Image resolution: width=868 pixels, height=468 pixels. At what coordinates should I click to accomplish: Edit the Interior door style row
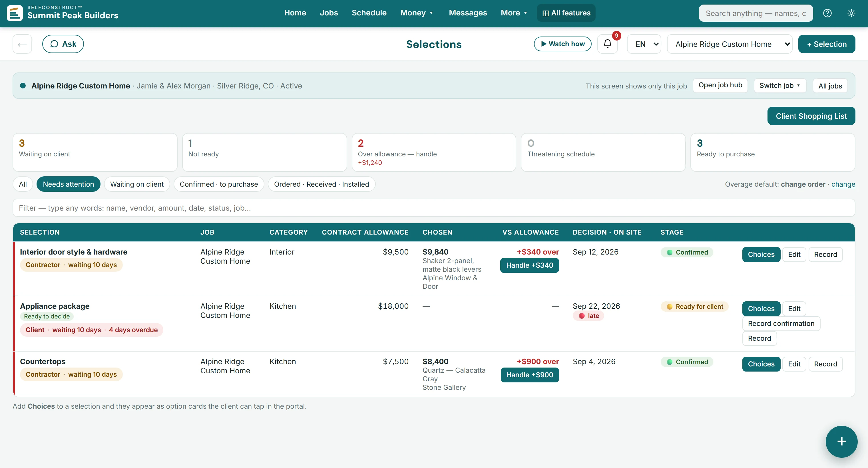794,255
